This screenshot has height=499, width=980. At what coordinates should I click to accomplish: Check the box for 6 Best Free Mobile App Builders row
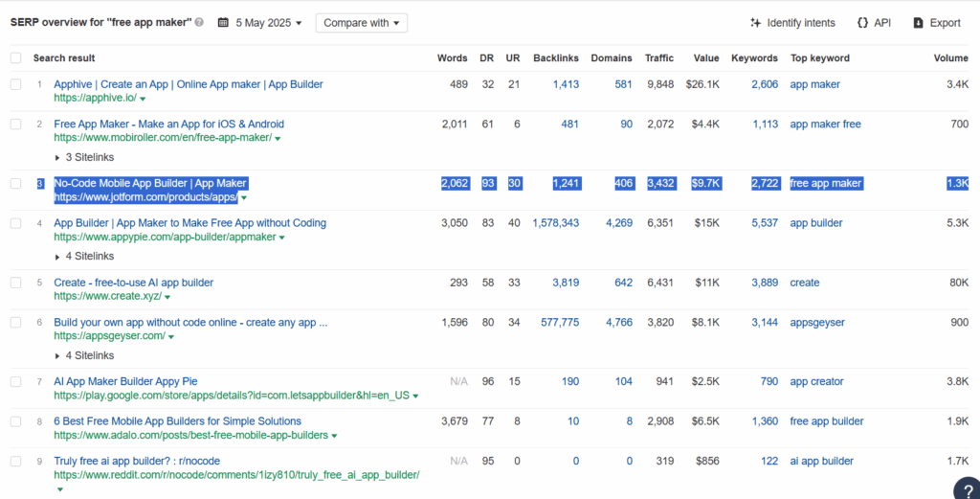click(x=15, y=421)
